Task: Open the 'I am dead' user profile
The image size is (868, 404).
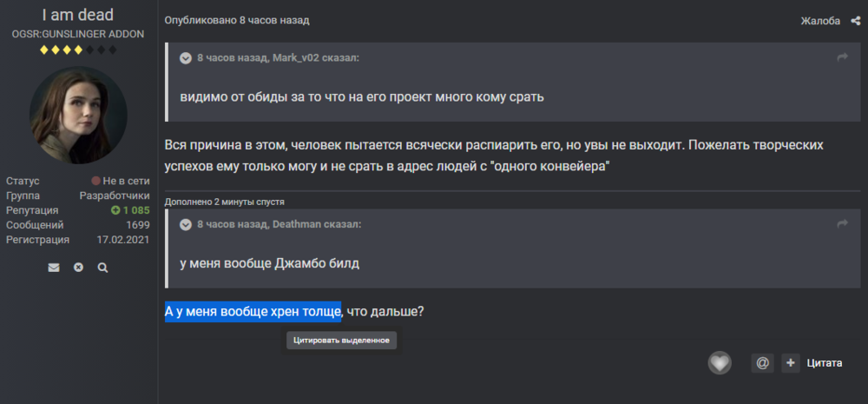Action: pyautogui.click(x=78, y=15)
